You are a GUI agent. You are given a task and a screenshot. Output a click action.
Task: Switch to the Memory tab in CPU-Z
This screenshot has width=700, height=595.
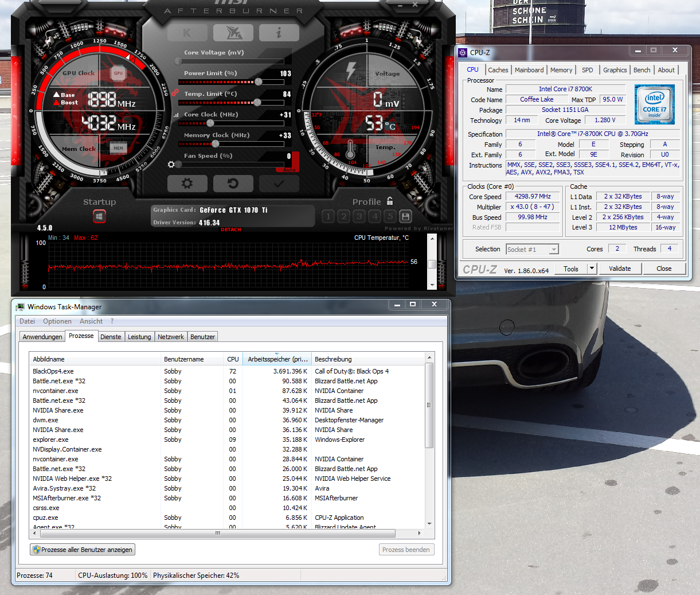tap(561, 70)
